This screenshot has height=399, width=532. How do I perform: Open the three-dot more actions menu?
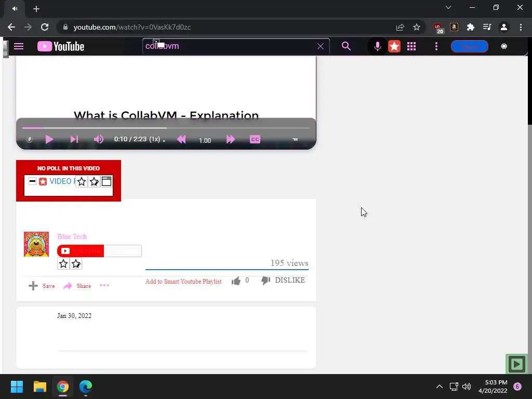(104, 285)
